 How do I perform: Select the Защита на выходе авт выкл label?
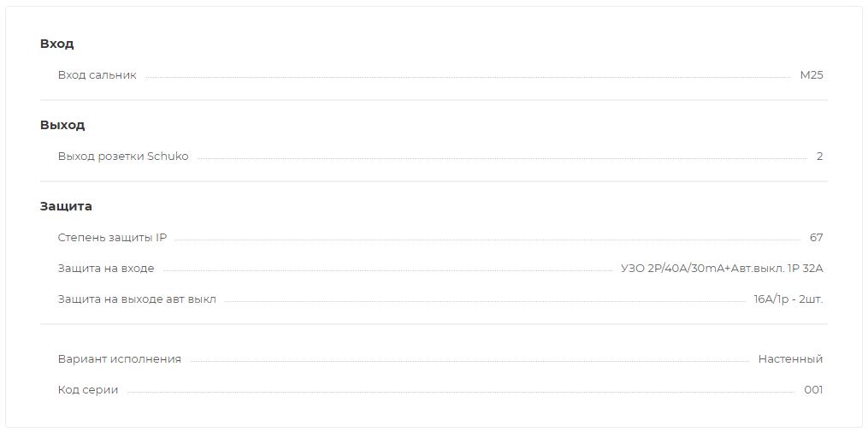pos(137,299)
